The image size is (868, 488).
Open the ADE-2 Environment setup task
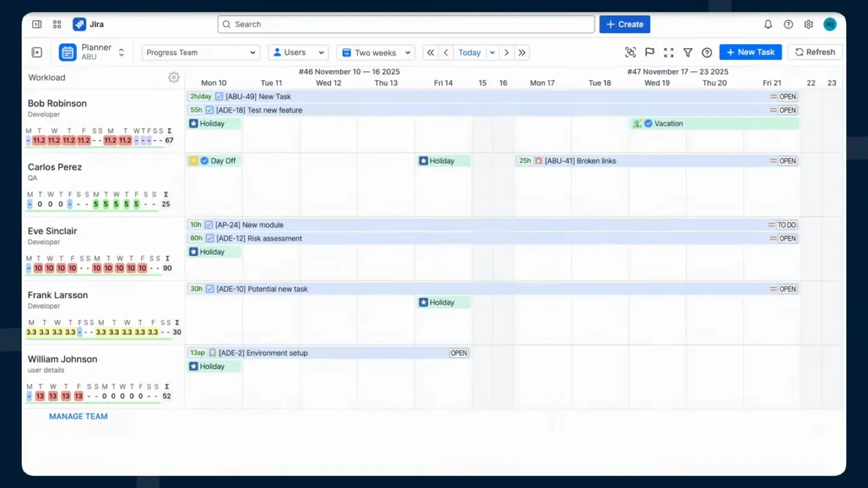pyautogui.click(x=329, y=353)
